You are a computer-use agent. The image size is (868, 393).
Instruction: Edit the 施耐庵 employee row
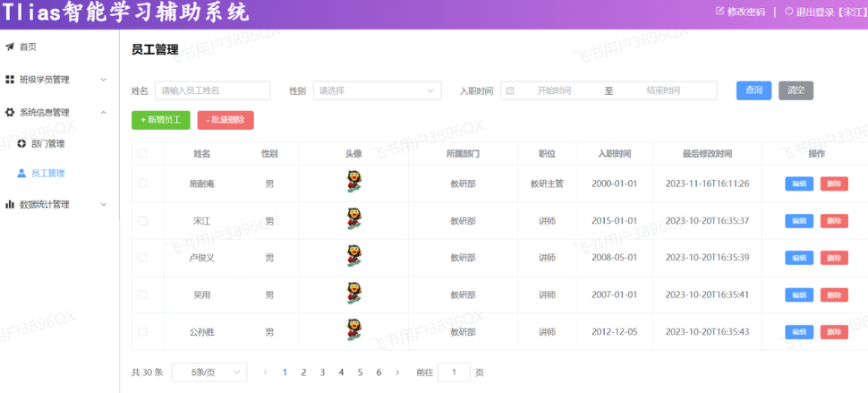click(799, 184)
